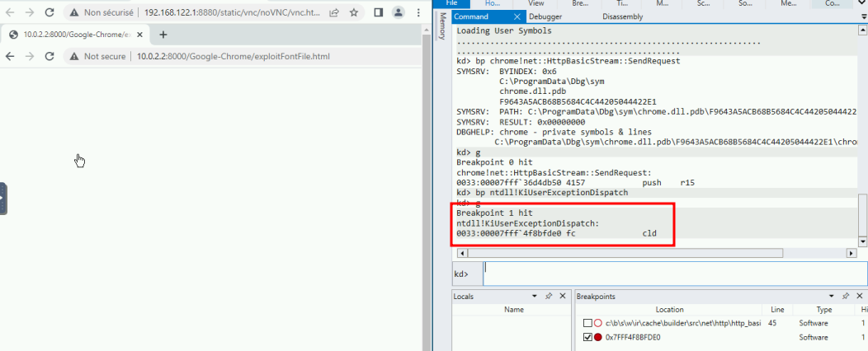Click the outer browser back arrow
Screen dimensions: 868x351
pyautogui.click(x=10, y=12)
